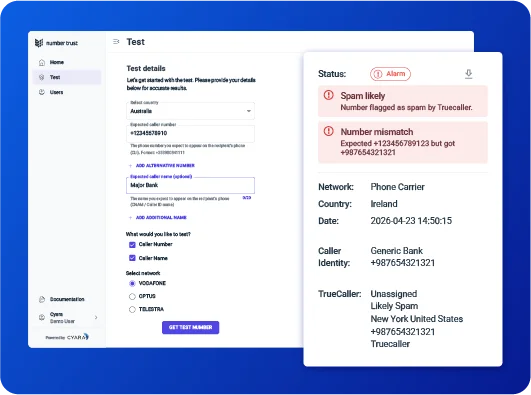
Task: Click the Likely Spam TrueCaller value
Action: coord(394,306)
